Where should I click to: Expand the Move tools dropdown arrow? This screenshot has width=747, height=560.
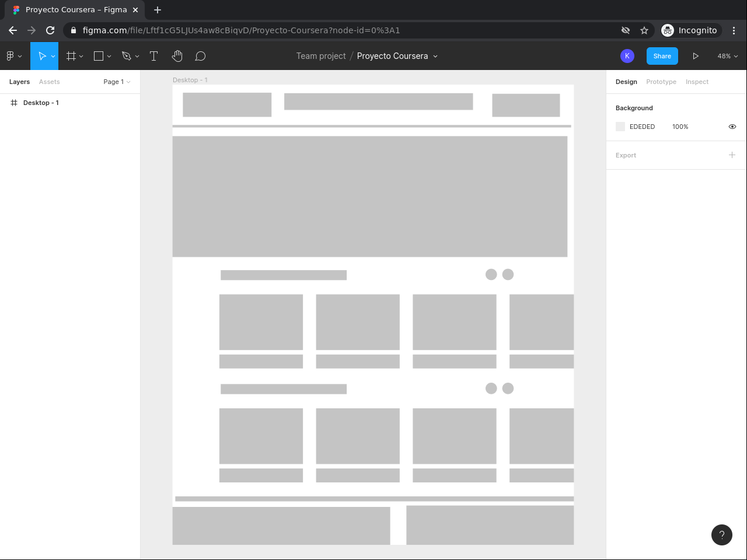[53, 56]
